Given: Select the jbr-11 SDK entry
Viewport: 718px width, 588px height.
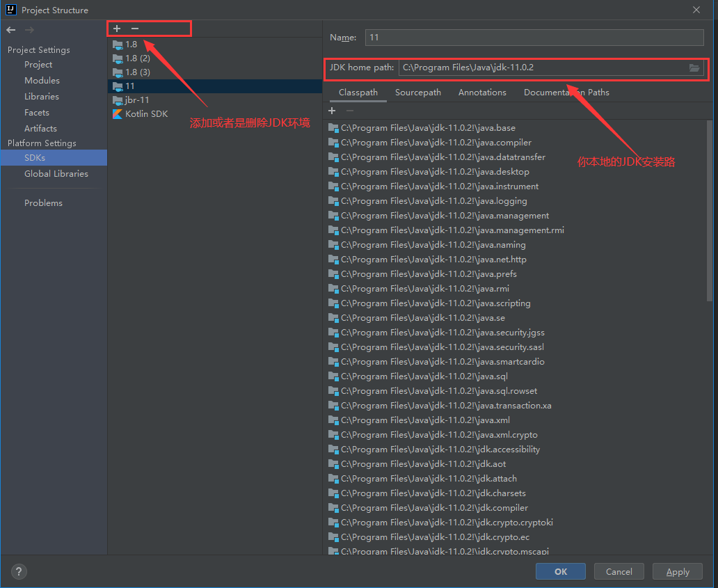Looking at the screenshot, I should point(136,100).
